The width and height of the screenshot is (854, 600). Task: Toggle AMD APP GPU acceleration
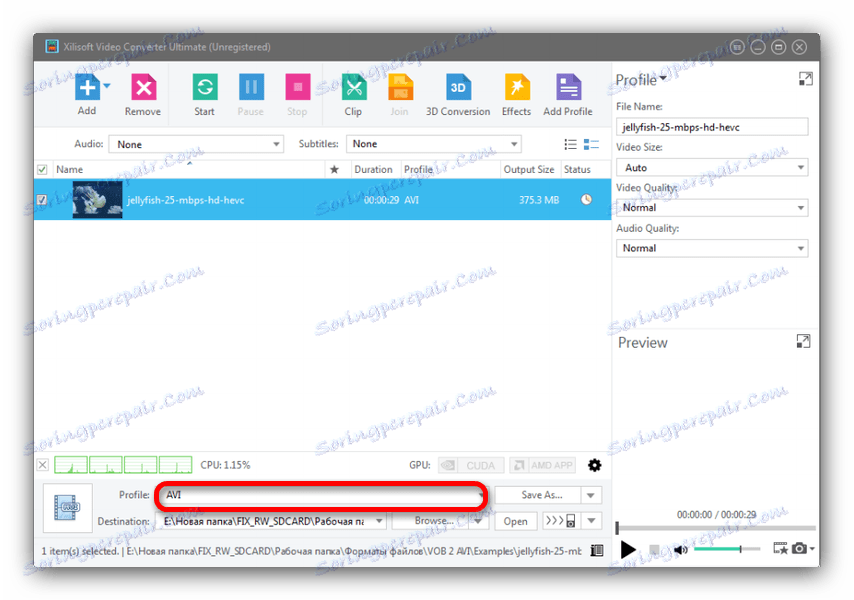pos(544,466)
